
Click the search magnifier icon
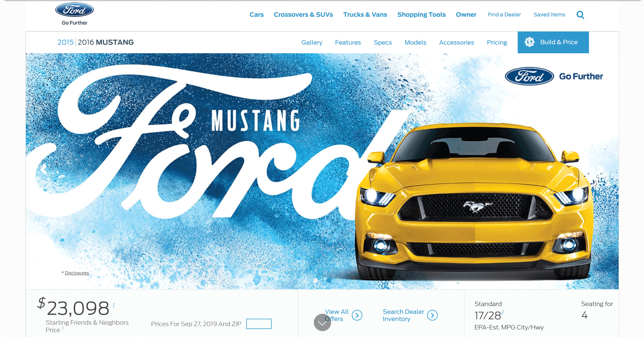click(580, 15)
